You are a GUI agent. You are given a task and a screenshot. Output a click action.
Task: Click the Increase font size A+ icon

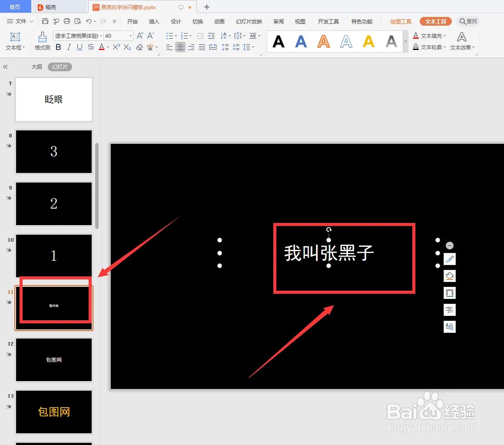140,36
